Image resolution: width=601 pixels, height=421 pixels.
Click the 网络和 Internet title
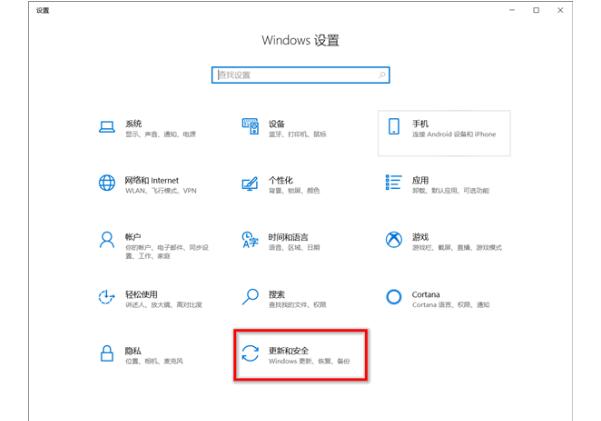pos(152,180)
